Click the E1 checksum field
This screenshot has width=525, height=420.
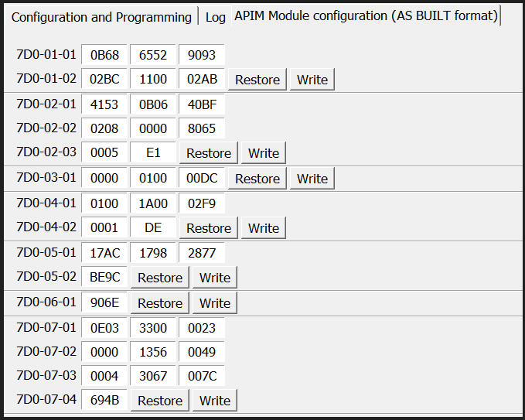[x=153, y=153]
